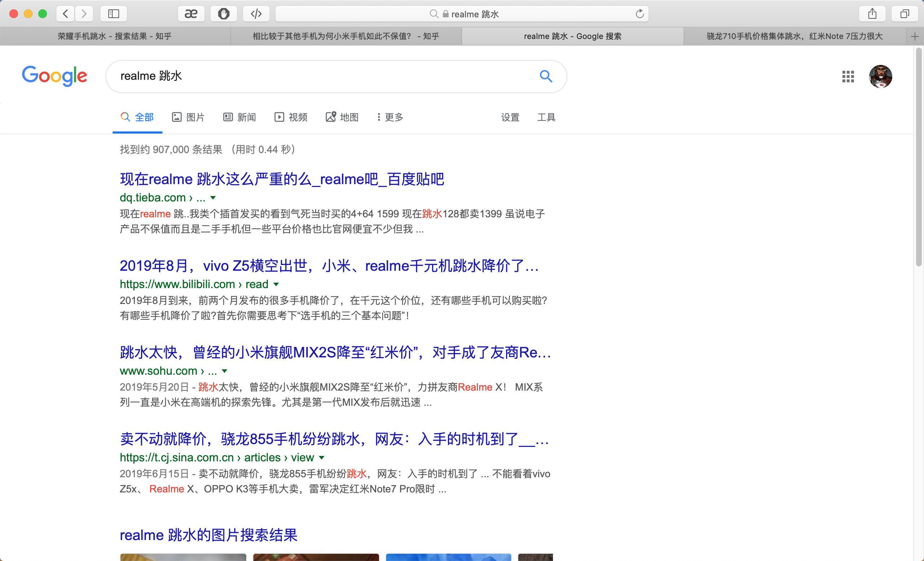The image size is (924, 561).
Task: Expand the dq.tieba.com result dropdown
Action: (213, 198)
